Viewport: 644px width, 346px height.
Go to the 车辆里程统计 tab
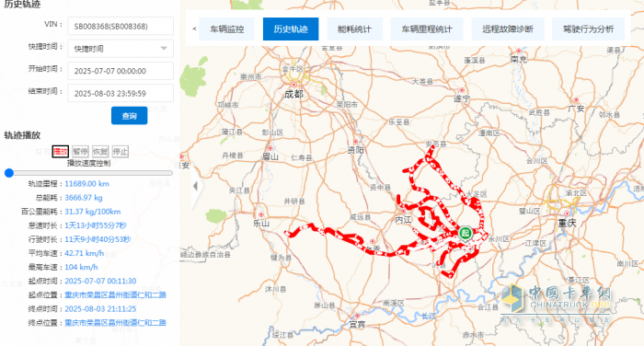click(x=427, y=29)
